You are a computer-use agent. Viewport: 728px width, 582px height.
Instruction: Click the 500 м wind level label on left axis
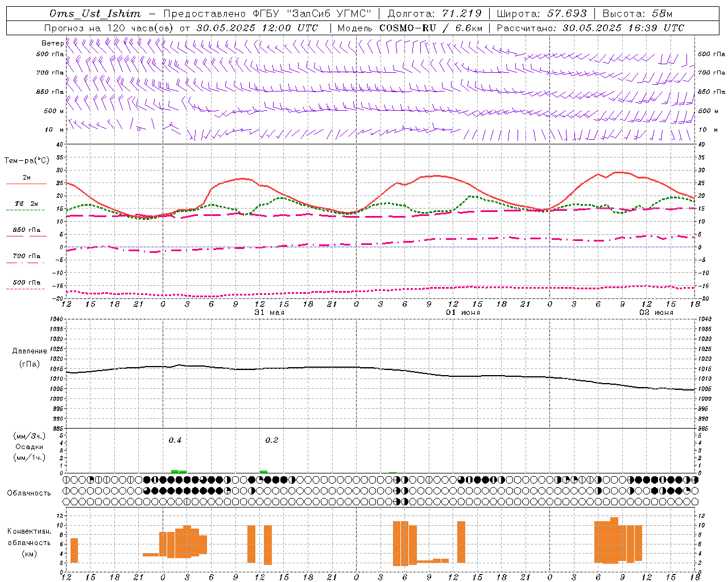(54, 111)
